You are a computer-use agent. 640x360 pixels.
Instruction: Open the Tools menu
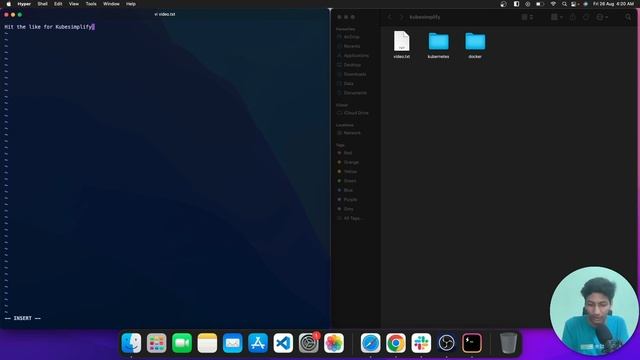click(91, 4)
